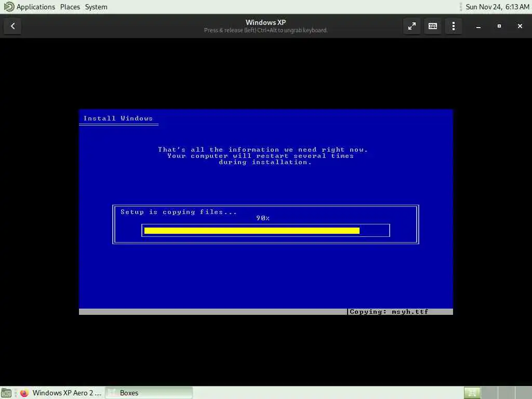Close the Windows XP Boxes window
Image resolution: width=532 pixels, height=399 pixels.
520,26
